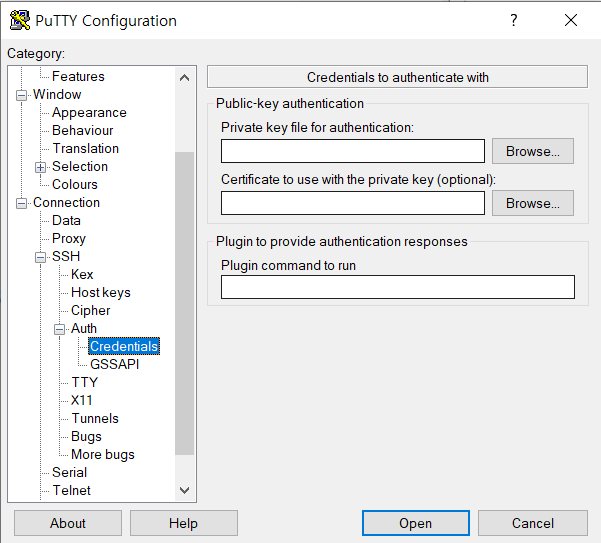Expand the Selection tree node

pyautogui.click(x=40, y=167)
